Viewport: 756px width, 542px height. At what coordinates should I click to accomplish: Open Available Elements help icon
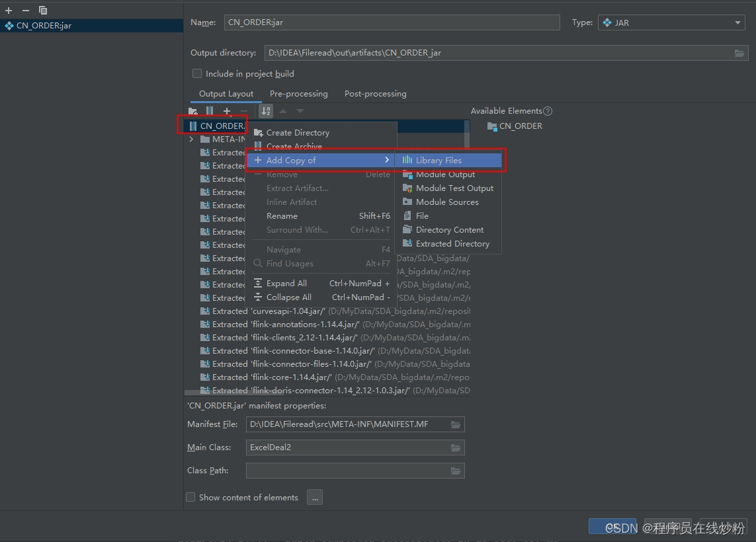coord(548,111)
